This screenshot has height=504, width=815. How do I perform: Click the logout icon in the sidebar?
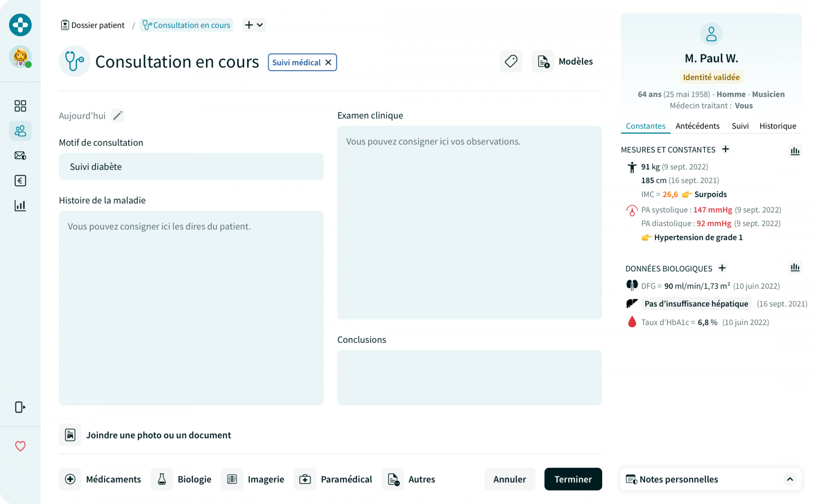coord(20,407)
